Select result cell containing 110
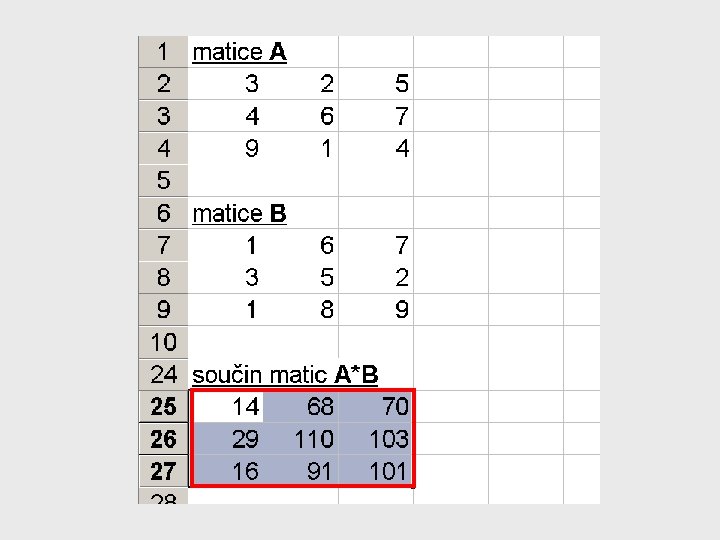The width and height of the screenshot is (720, 540). click(x=301, y=439)
